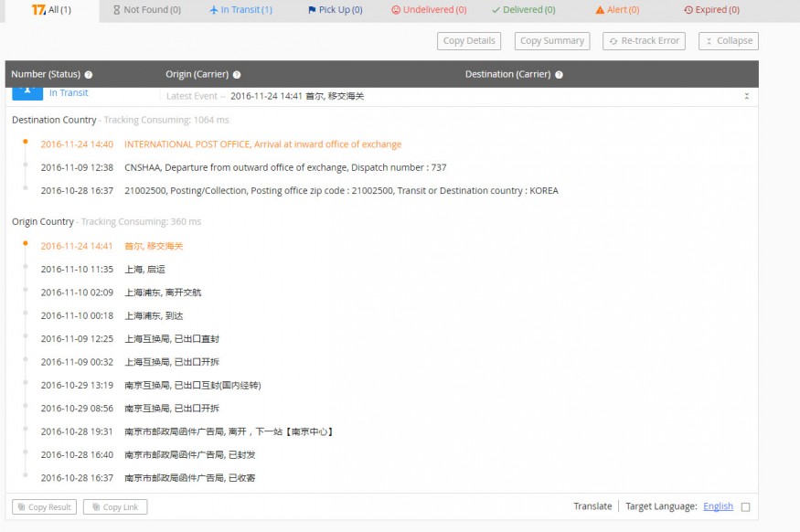This screenshot has height=532, width=800.
Task: Show the Pick Up tab
Action: (335, 10)
